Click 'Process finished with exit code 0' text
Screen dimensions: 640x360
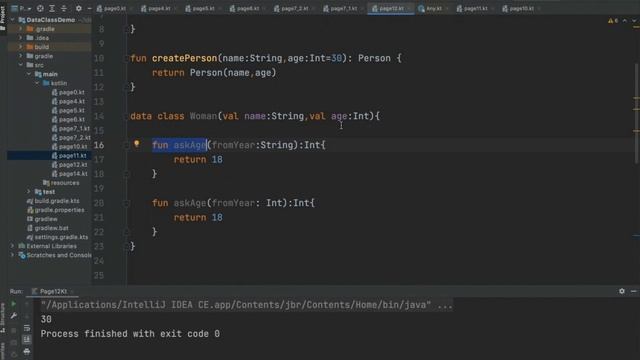point(130,333)
